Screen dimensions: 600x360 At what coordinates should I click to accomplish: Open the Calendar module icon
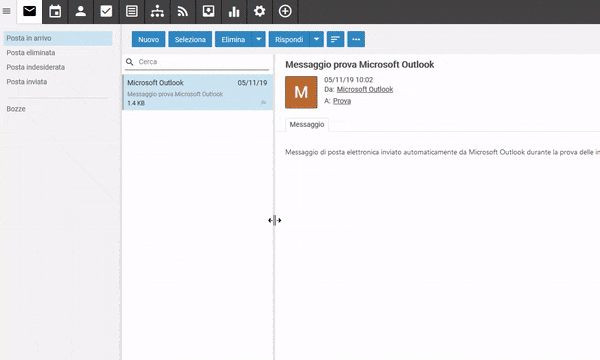tap(55, 11)
